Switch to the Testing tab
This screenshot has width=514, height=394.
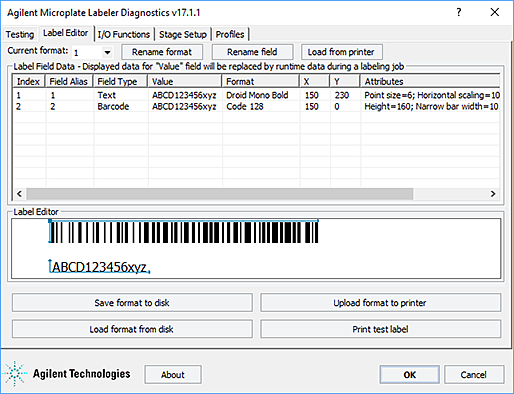click(20, 34)
